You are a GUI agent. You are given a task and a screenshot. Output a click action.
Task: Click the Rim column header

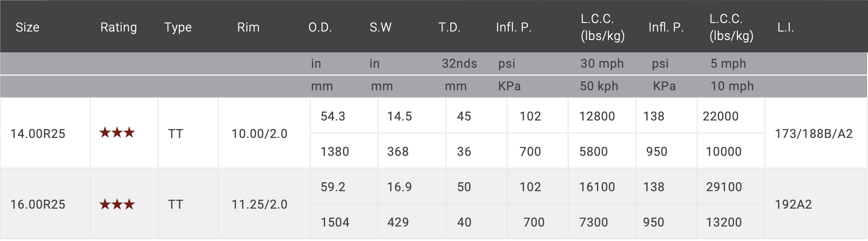point(248,27)
